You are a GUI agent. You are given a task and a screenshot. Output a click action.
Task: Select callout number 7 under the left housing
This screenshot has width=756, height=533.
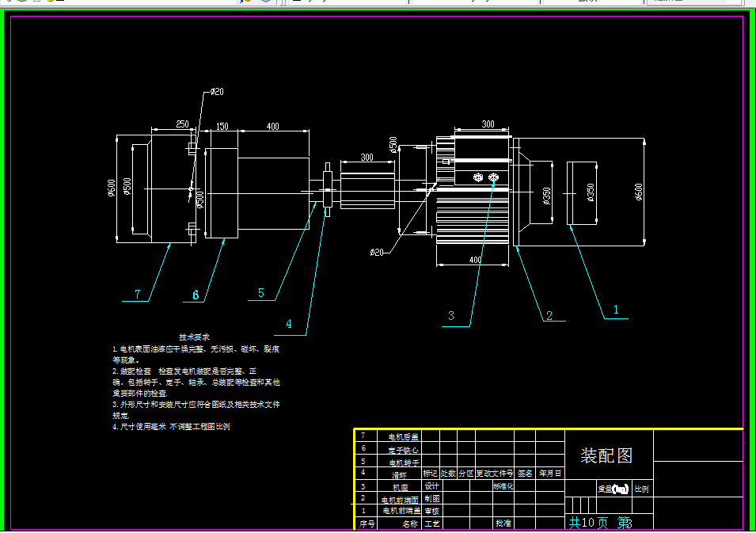[x=138, y=295]
